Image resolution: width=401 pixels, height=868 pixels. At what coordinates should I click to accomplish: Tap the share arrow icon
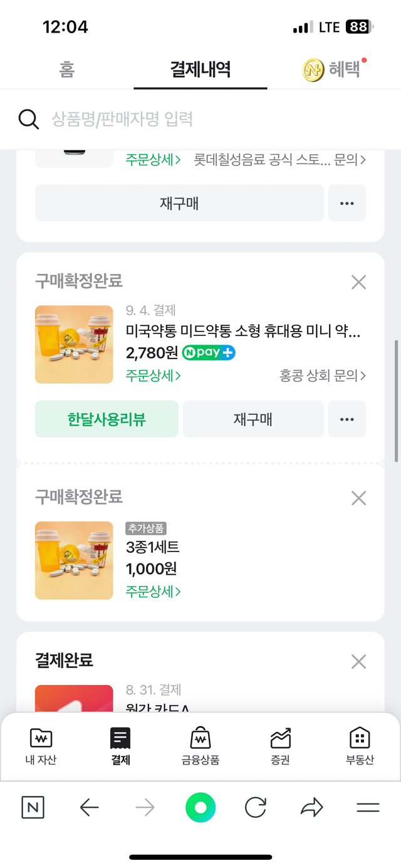pos(311,808)
